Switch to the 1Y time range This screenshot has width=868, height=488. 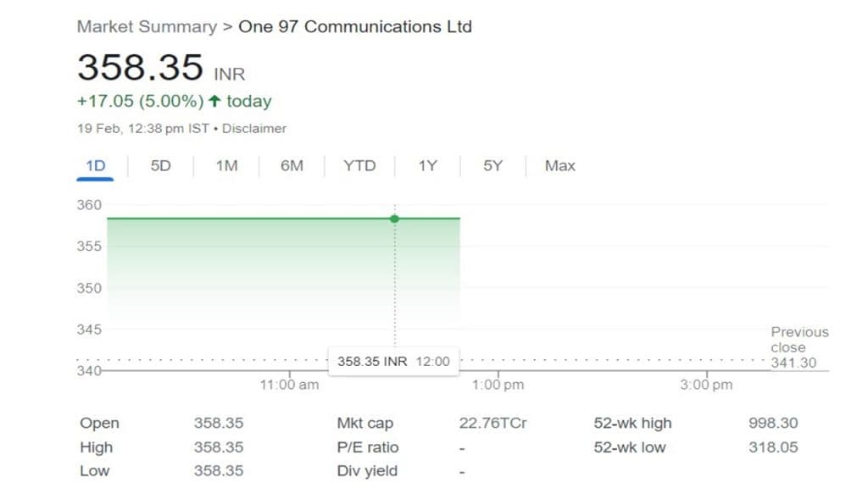pos(427,166)
